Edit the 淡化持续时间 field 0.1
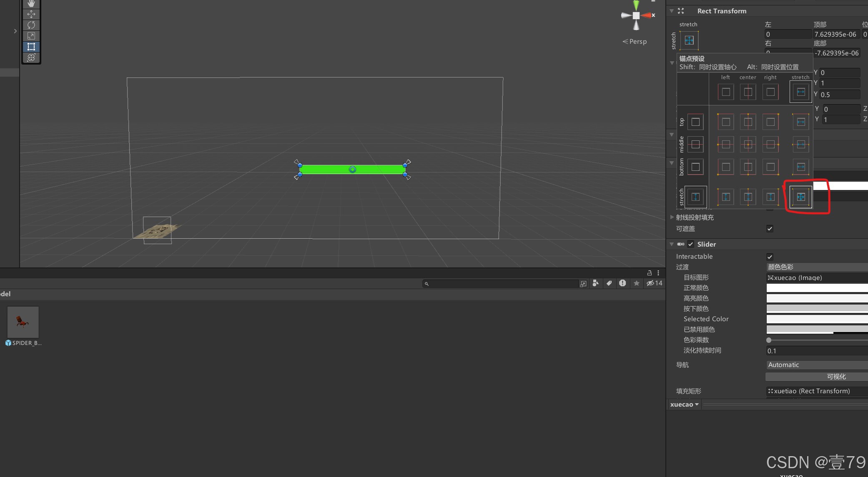This screenshot has width=868, height=477. click(x=817, y=351)
